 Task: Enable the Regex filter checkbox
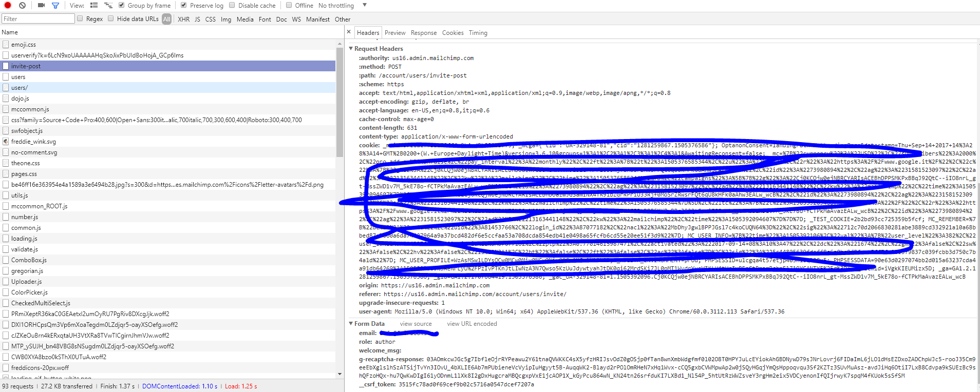pyautogui.click(x=80, y=18)
